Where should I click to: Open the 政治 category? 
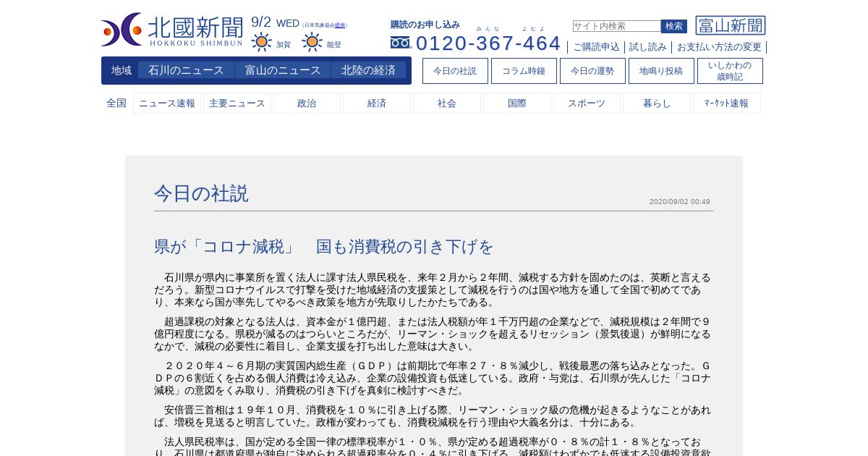coord(307,104)
